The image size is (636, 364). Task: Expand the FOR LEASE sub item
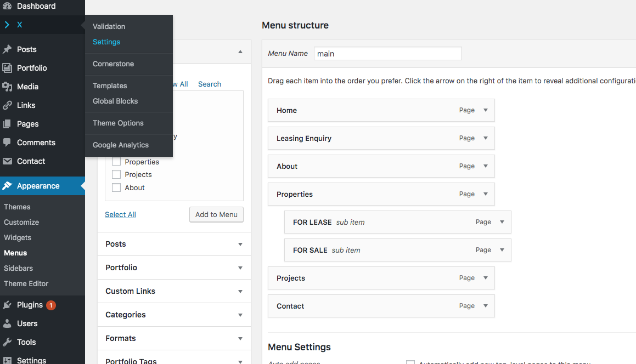pos(502,222)
